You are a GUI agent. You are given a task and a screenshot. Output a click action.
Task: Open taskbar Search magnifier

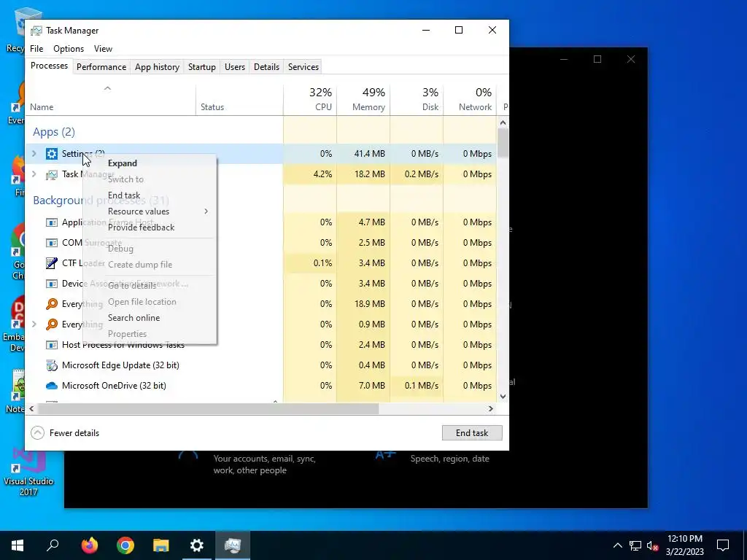[x=53, y=545]
